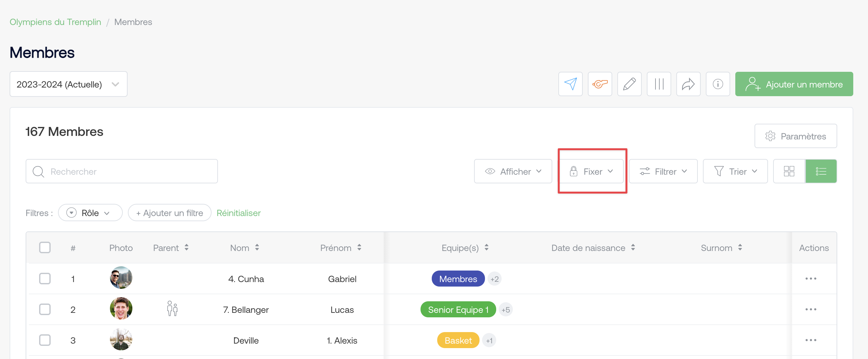Toggle the select-all header checkbox
This screenshot has height=359, width=868.
[45, 247]
